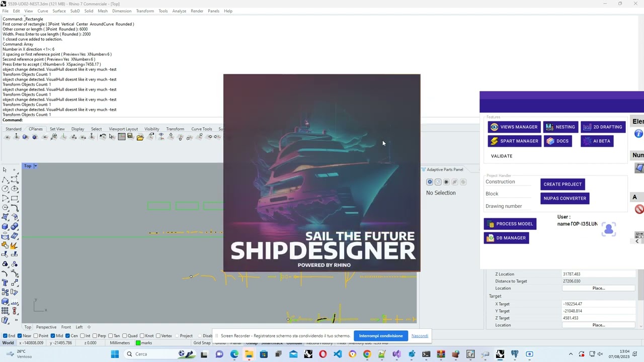Select the Text tool
644x362 pixels.
(x=5, y=283)
